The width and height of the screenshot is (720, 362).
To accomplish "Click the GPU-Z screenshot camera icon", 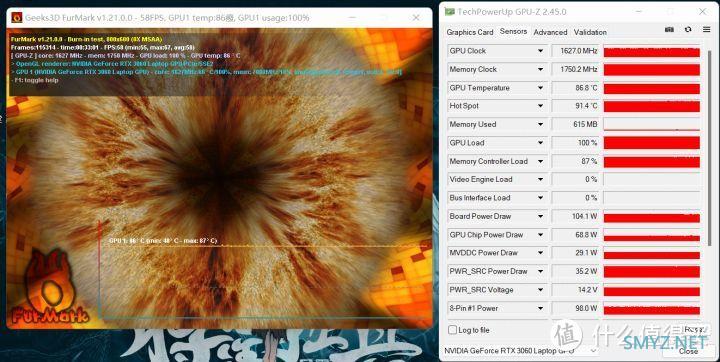I will click(x=669, y=29).
